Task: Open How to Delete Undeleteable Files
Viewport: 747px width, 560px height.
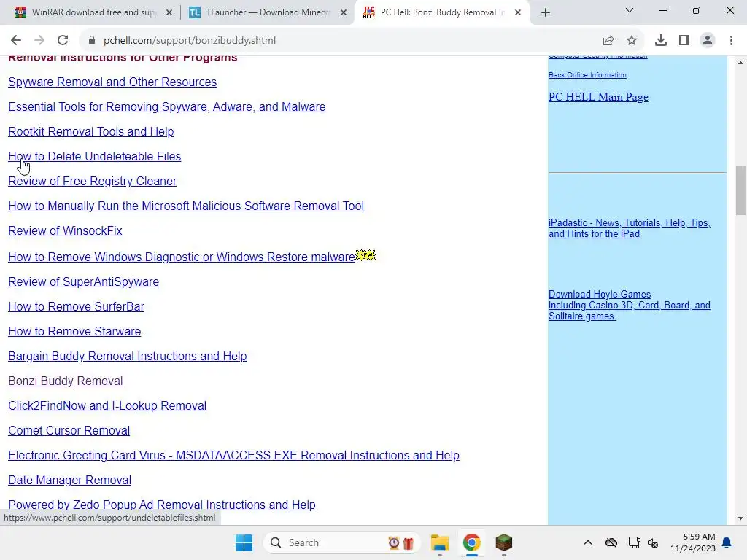Action: [x=95, y=156]
